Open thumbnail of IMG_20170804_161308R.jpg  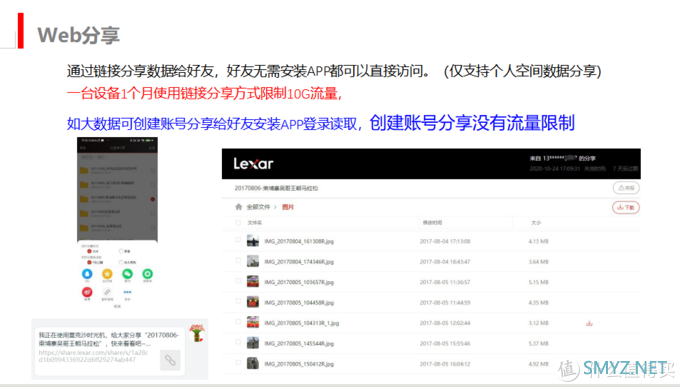(x=253, y=241)
